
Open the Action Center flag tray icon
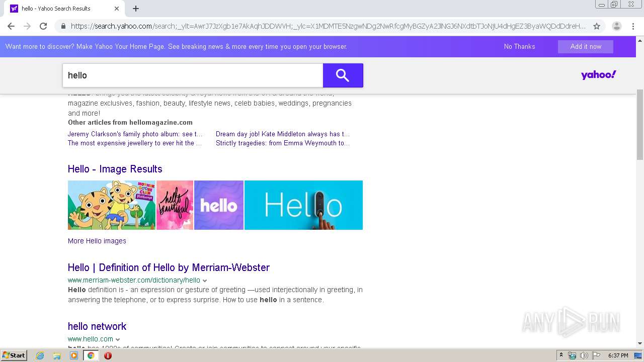(596, 355)
